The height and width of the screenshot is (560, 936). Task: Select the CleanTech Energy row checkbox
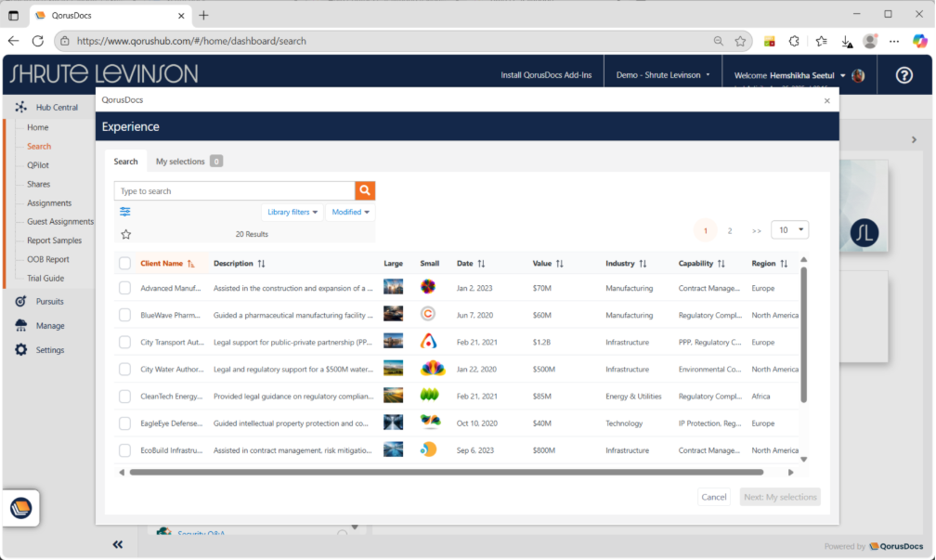(x=124, y=396)
